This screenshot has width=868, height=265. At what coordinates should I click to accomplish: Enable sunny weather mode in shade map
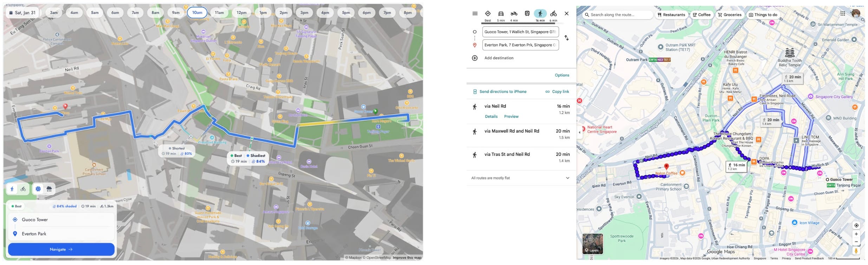click(x=38, y=189)
